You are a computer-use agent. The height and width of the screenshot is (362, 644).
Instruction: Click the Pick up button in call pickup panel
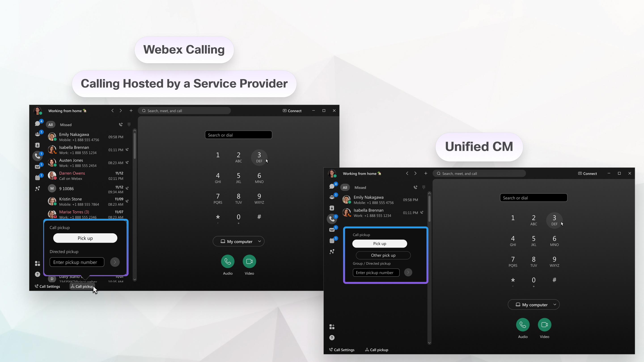85,238
